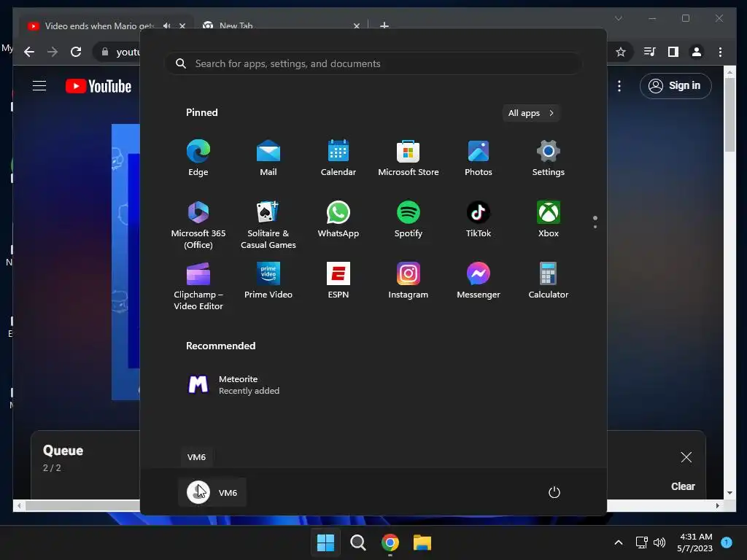Screen dimensions: 747x560
Task: Open the Mail app
Action: click(x=268, y=158)
